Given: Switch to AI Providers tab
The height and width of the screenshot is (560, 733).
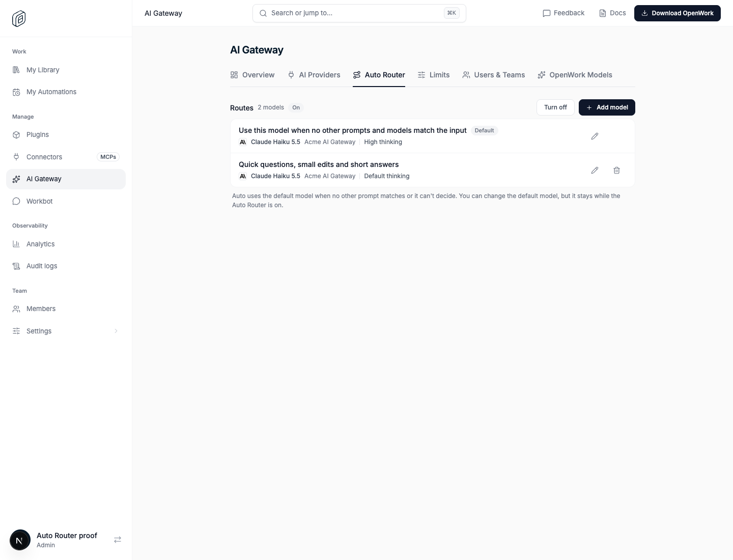Looking at the screenshot, I should (x=314, y=75).
